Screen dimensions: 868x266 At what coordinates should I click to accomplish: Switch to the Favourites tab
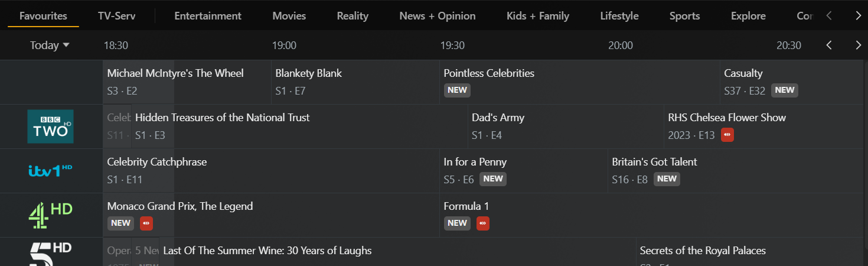[43, 16]
